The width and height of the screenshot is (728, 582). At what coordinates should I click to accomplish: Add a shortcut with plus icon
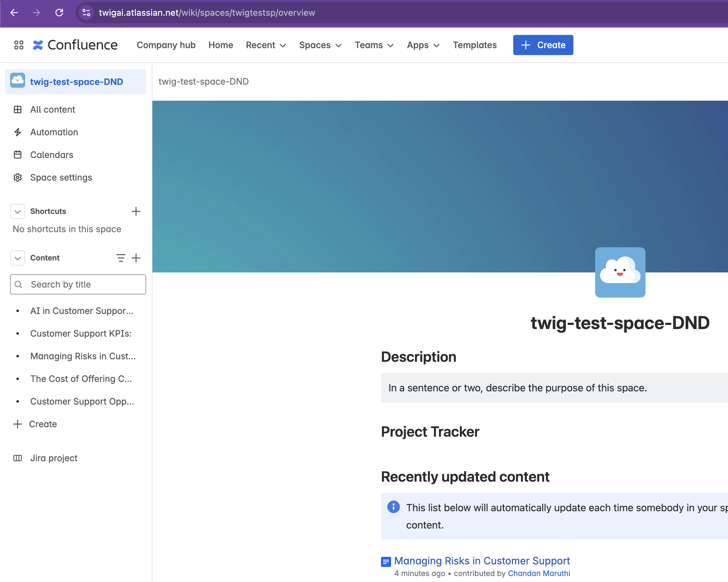point(136,211)
